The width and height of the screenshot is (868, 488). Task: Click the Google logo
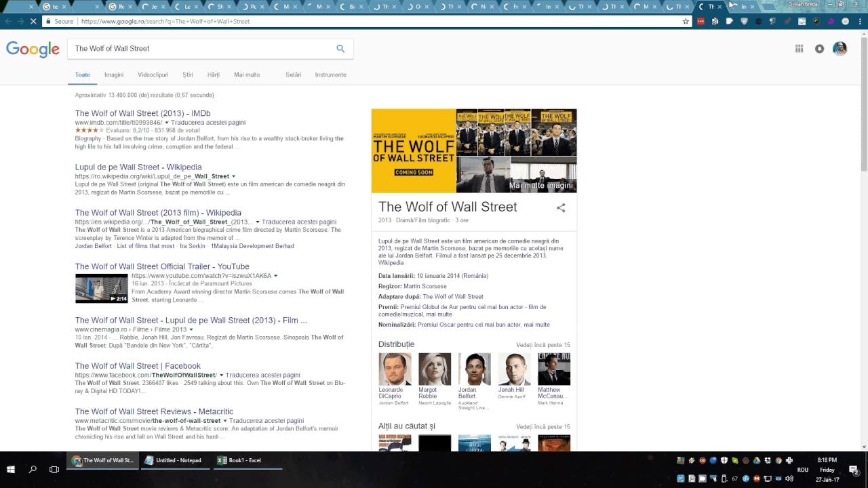33,49
